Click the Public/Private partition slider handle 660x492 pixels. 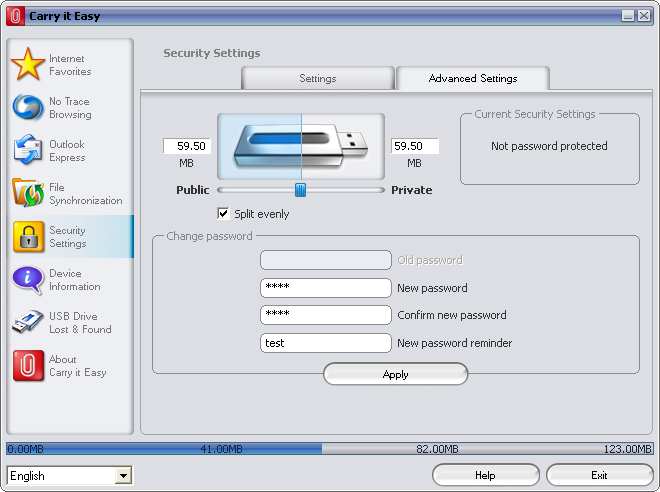(301, 190)
